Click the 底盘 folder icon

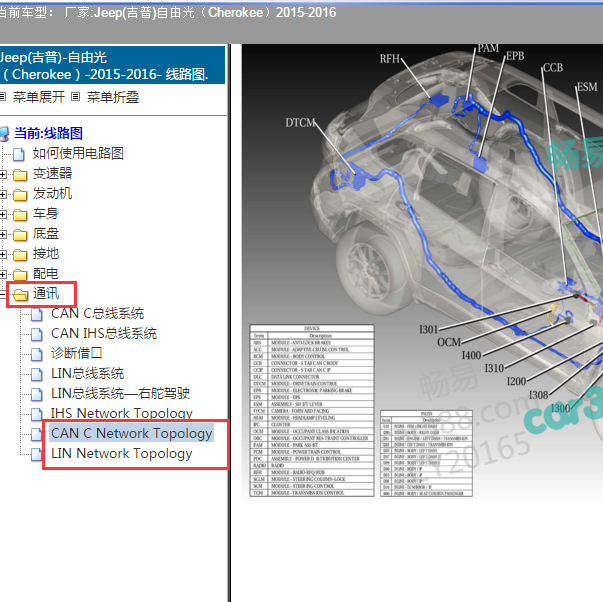click(x=20, y=235)
